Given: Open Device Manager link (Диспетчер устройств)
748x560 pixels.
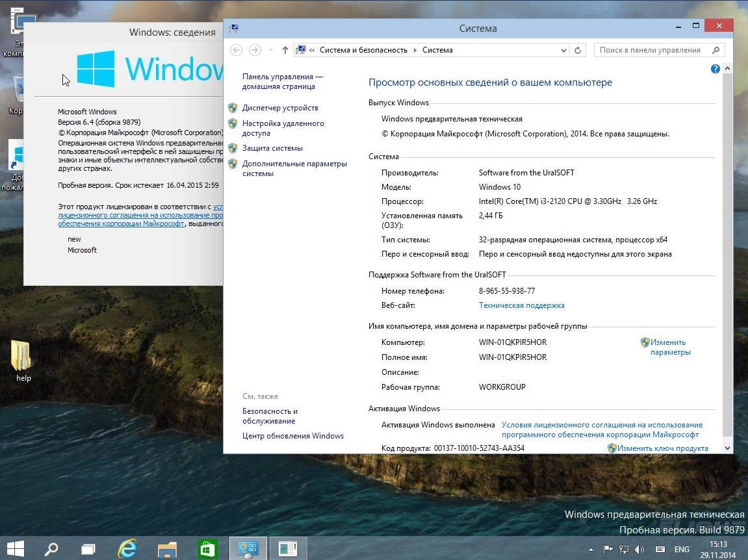Looking at the screenshot, I should click(280, 108).
